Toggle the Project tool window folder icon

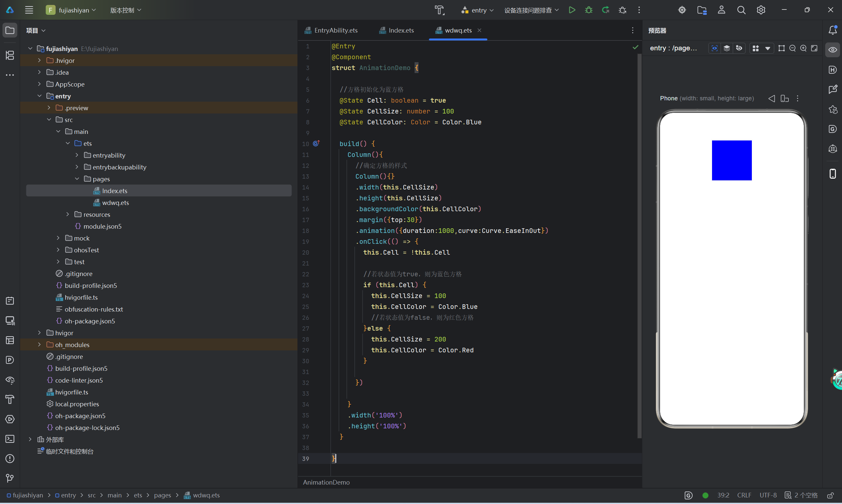coord(10,30)
